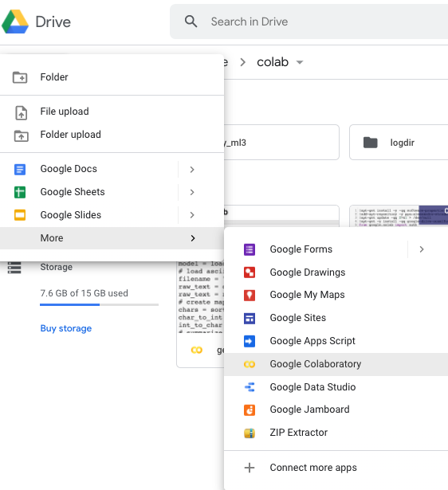Screen dimensions: 448x490
Task: Select Google My Maps from submenu
Action: coord(336,295)
